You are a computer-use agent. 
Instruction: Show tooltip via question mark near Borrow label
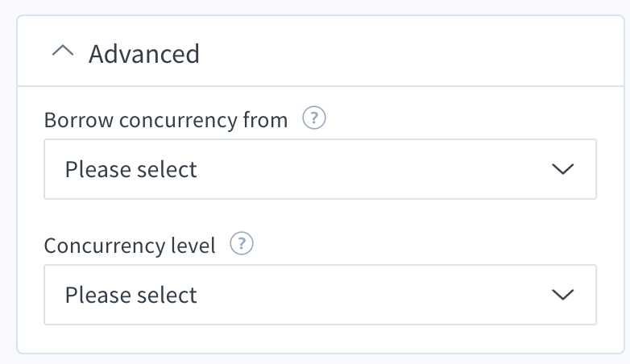pos(314,118)
